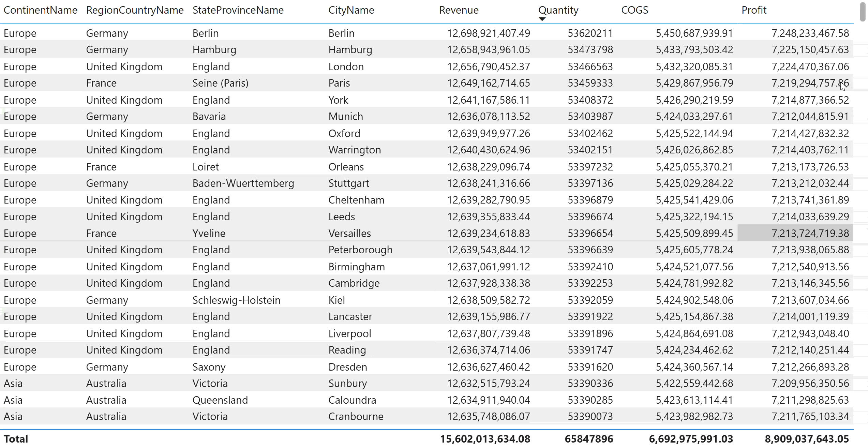Screen dimensions: 868x448
Task: Select the Liverpool city cell
Action: pos(350,333)
